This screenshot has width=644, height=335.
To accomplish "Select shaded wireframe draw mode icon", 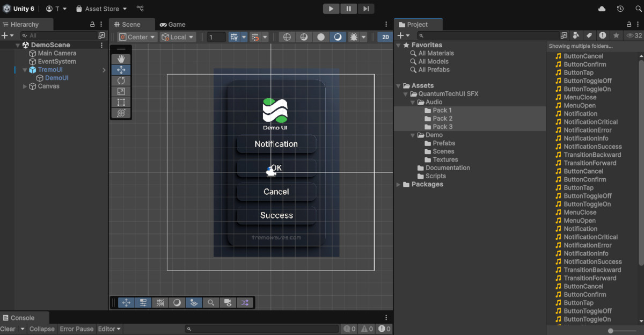I will click(x=304, y=37).
